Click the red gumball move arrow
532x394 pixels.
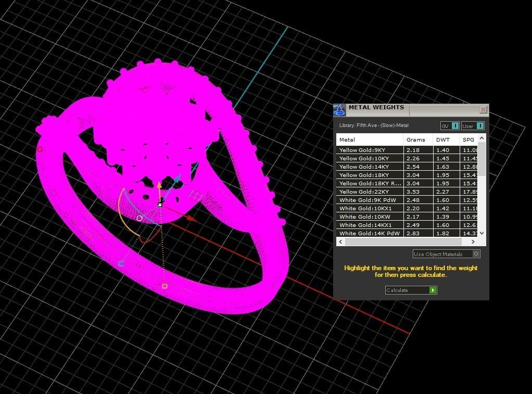pyautogui.click(x=192, y=219)
